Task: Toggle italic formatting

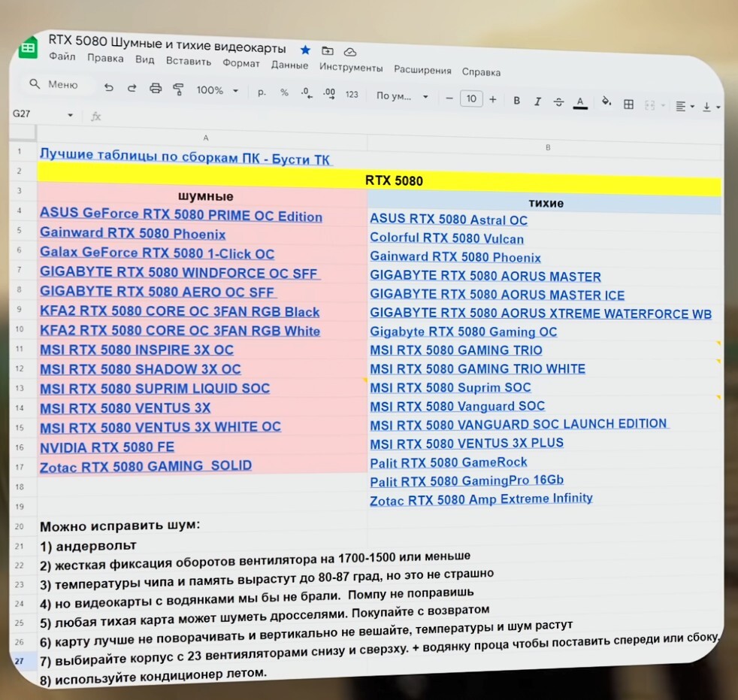Action: click(537, 102)
